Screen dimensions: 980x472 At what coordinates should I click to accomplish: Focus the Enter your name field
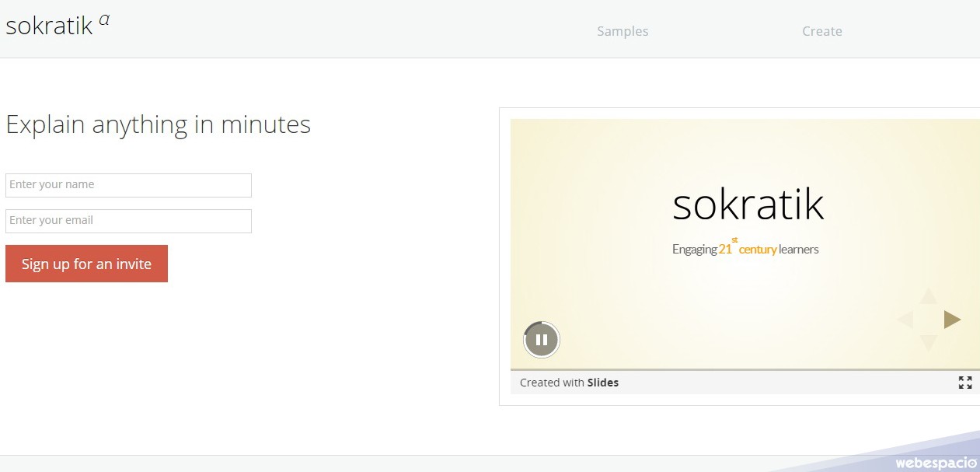coord(128,185)
